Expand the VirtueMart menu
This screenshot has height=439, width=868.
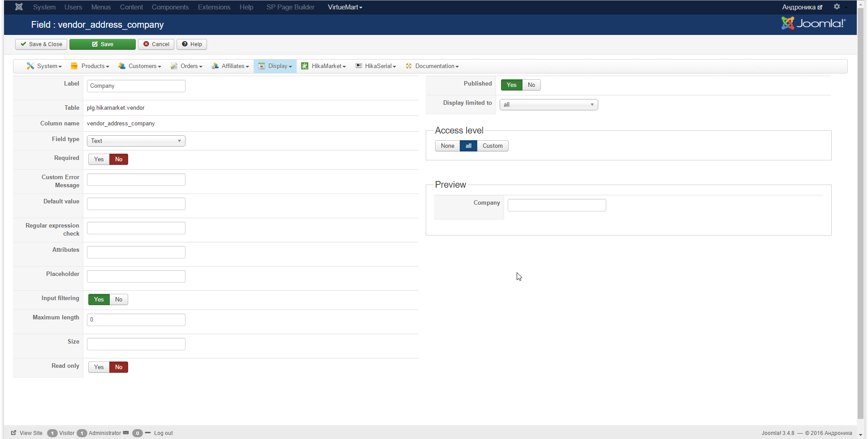coord(345,7)
